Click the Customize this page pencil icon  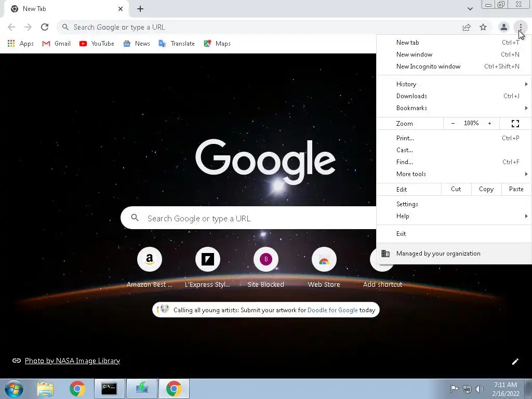pyautogui.click(x=515, y=362)
